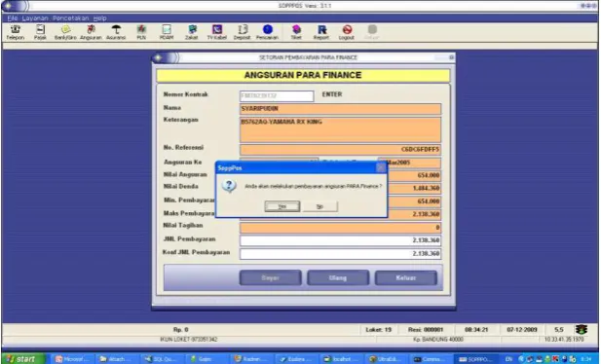Open the PDAM water service icon

pos(167,32)
